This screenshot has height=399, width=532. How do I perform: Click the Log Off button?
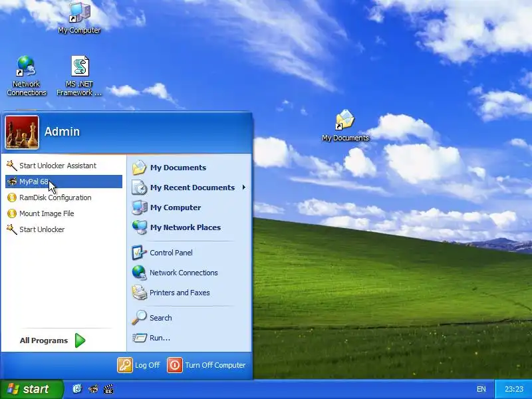(138, 365)
